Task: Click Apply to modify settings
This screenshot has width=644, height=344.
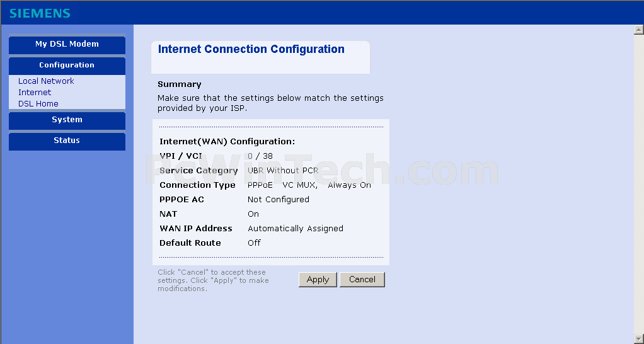Action: (x=318, y=280)
